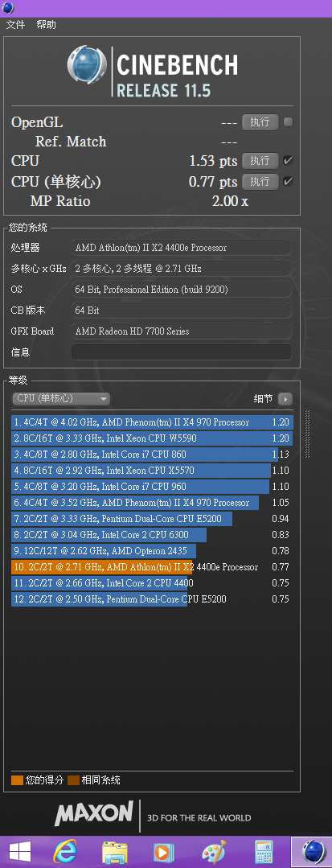Click the orange 您的得分 legend swatch

click(x=17, y=780)
